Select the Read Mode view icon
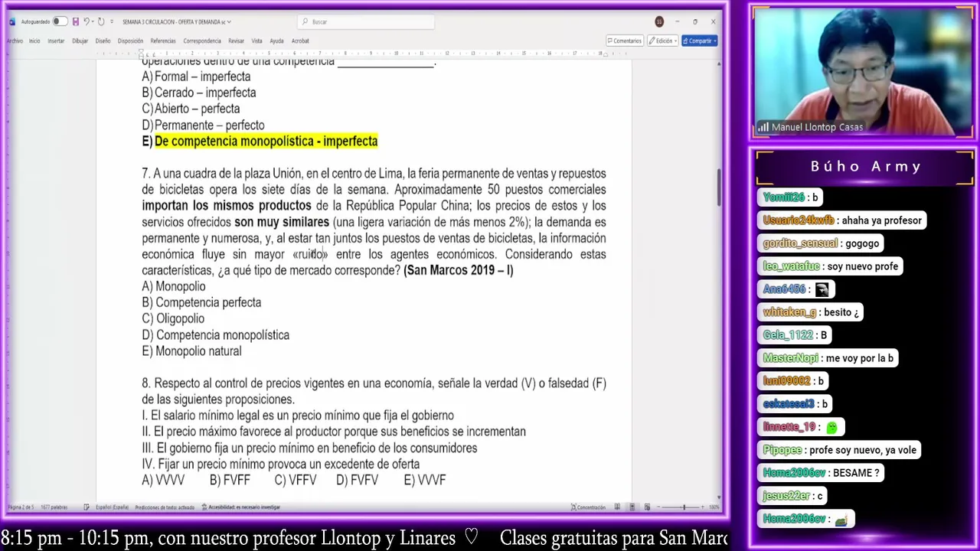This screenshot has width=980, height=551. point(617,507)
